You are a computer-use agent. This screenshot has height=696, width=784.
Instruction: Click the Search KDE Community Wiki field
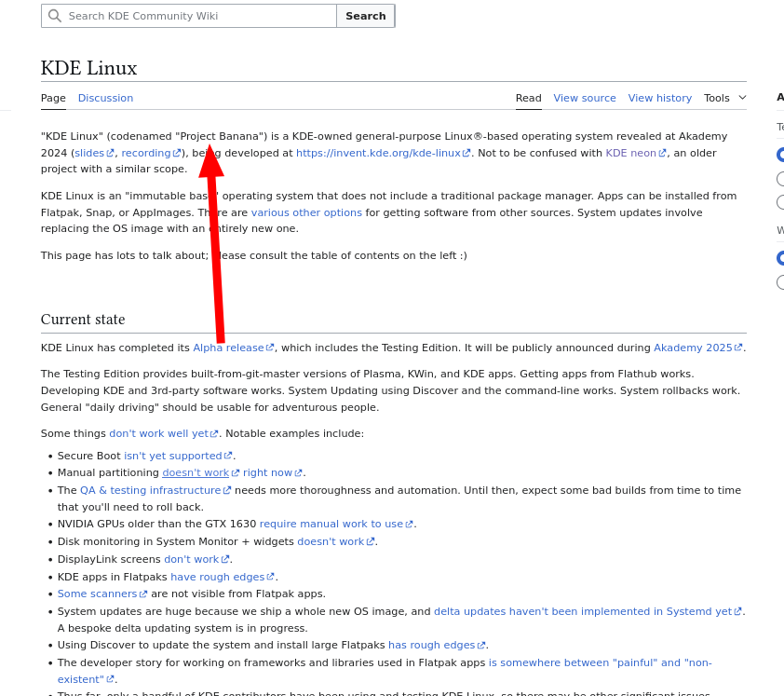point(189,16)
